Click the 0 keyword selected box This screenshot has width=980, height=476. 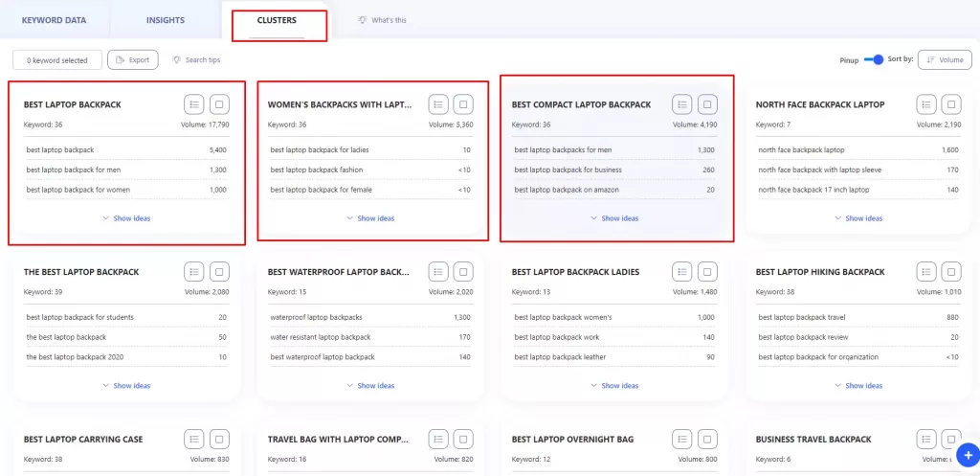pos(56,60)
